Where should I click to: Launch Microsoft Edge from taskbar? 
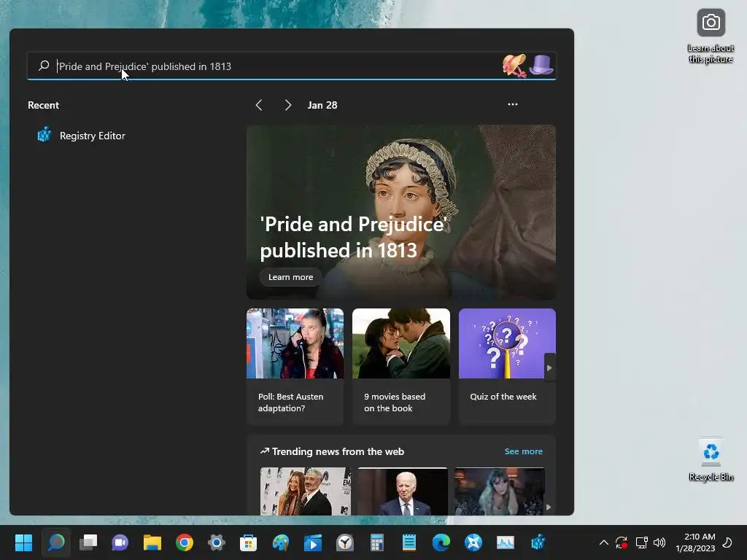point(441,542)
